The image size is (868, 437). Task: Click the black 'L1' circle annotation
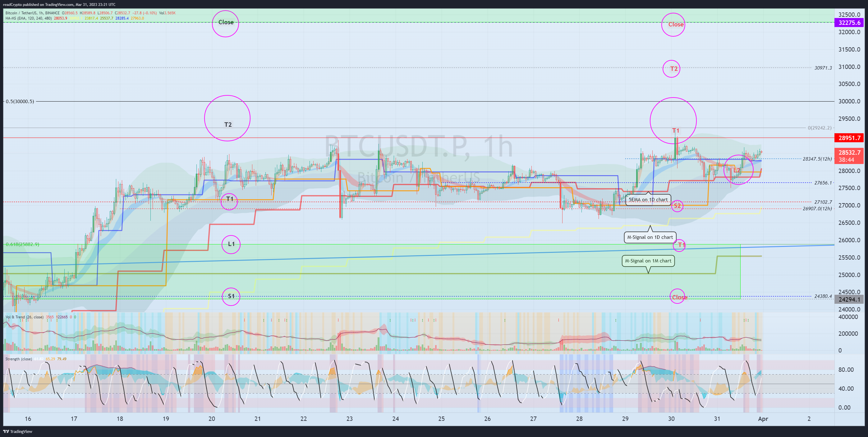click(x=231, y=244)
